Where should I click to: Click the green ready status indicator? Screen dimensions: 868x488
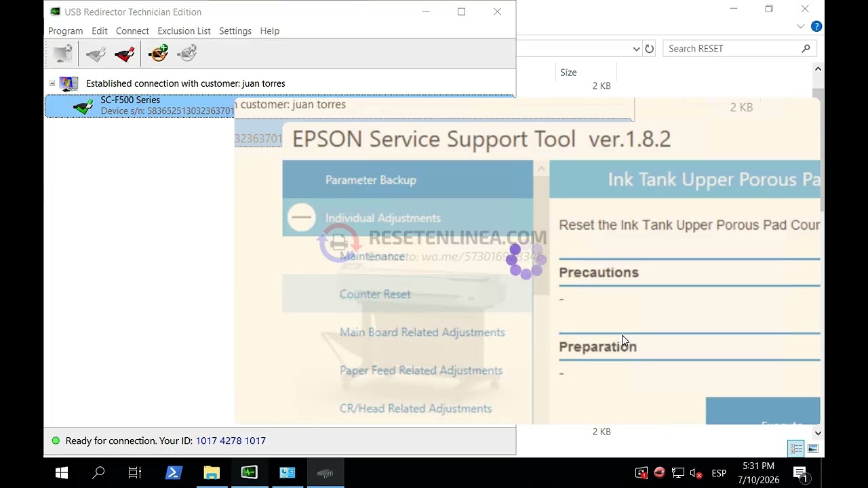(56, 441)
